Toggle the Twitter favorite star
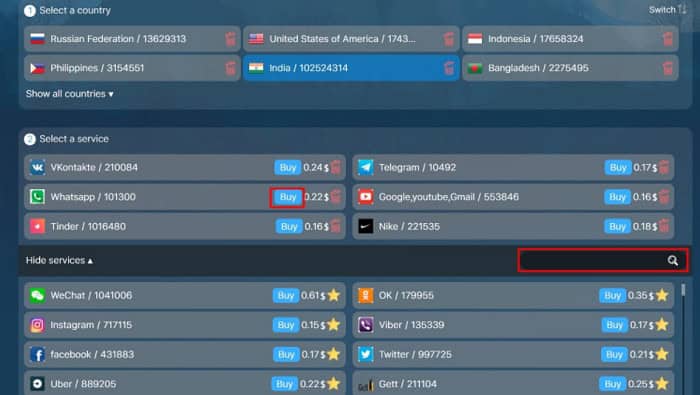The image size is (700, 395). point(662,354)
